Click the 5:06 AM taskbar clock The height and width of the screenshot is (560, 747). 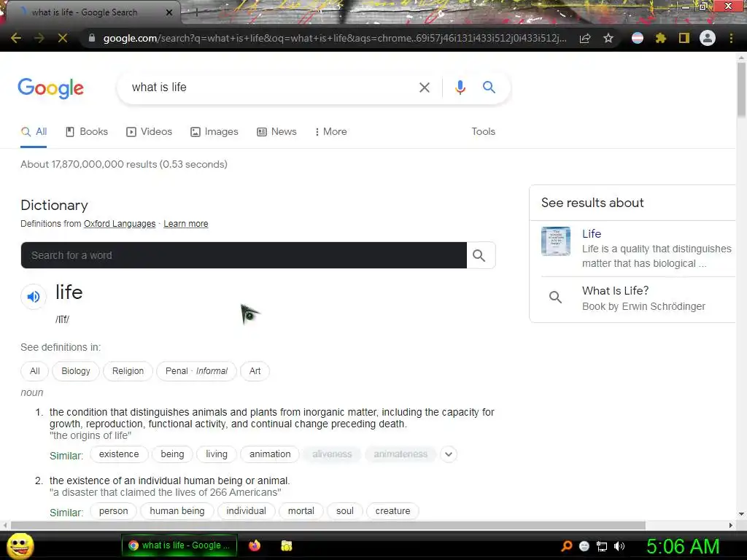682,546
